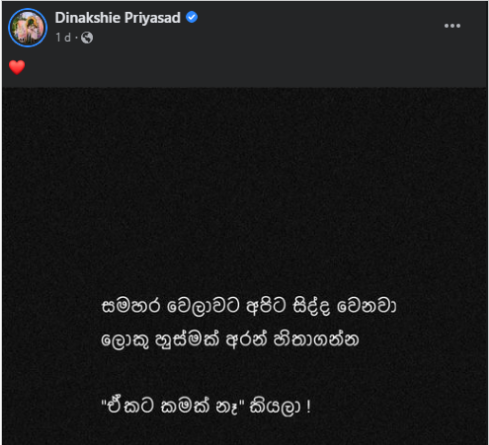Screen dimensions: 489x445
Task: Open the post via the 1 d timestamp
Action: [63, 38]
